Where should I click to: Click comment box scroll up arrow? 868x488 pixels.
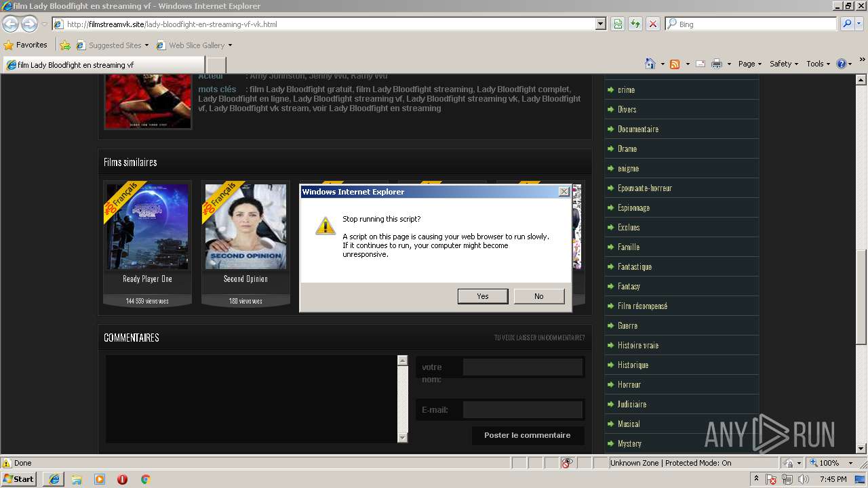[402, 361]
